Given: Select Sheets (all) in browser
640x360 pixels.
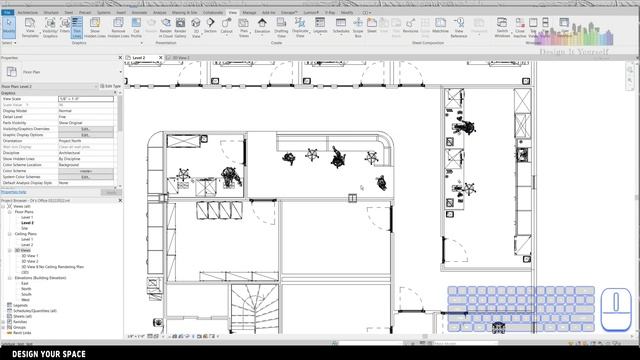Looking at the screenshot, I should [22, 316].
